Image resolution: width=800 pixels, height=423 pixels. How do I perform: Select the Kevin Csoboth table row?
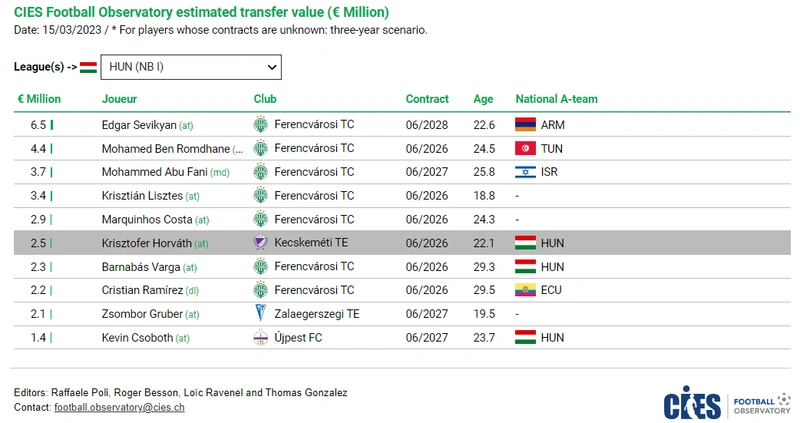tap(402, 337)
